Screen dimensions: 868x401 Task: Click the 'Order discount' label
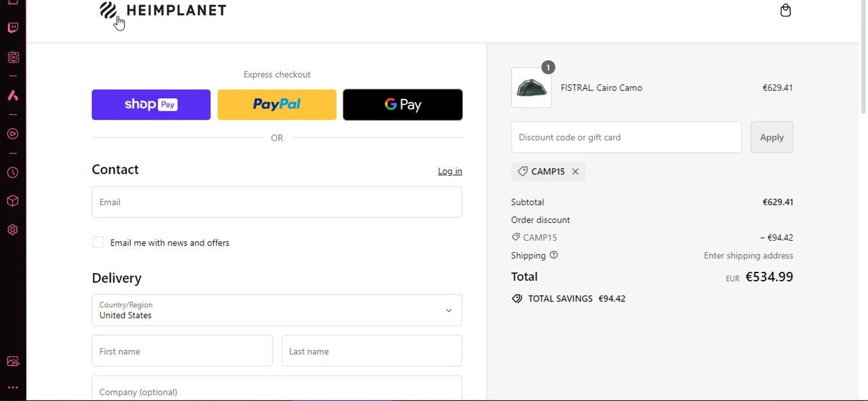click(x=540, y=220)
